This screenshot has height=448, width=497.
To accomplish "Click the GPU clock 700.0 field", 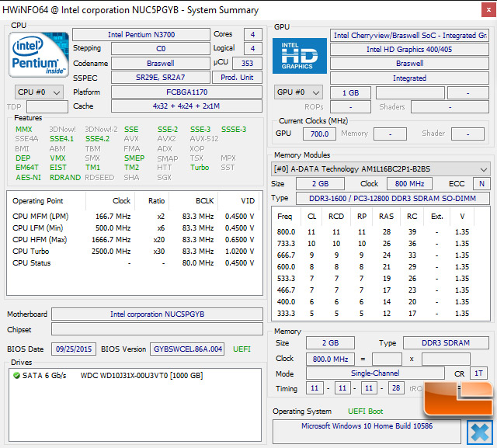I will [x=319, y=134].
